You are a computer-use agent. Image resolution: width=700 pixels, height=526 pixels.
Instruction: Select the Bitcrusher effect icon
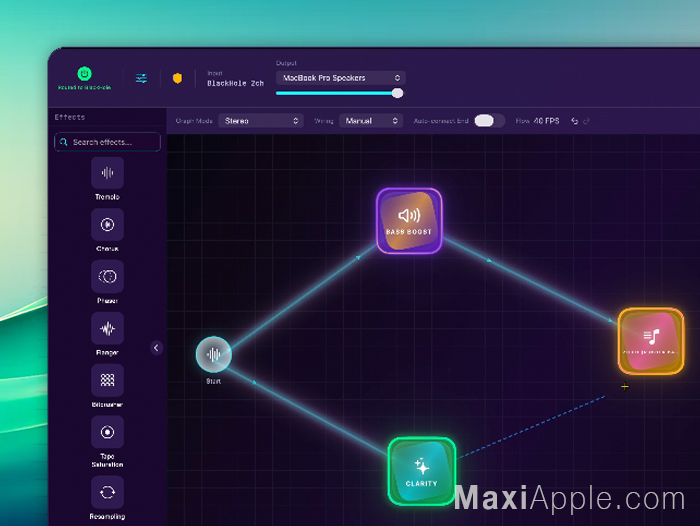[x=107, y=380]
